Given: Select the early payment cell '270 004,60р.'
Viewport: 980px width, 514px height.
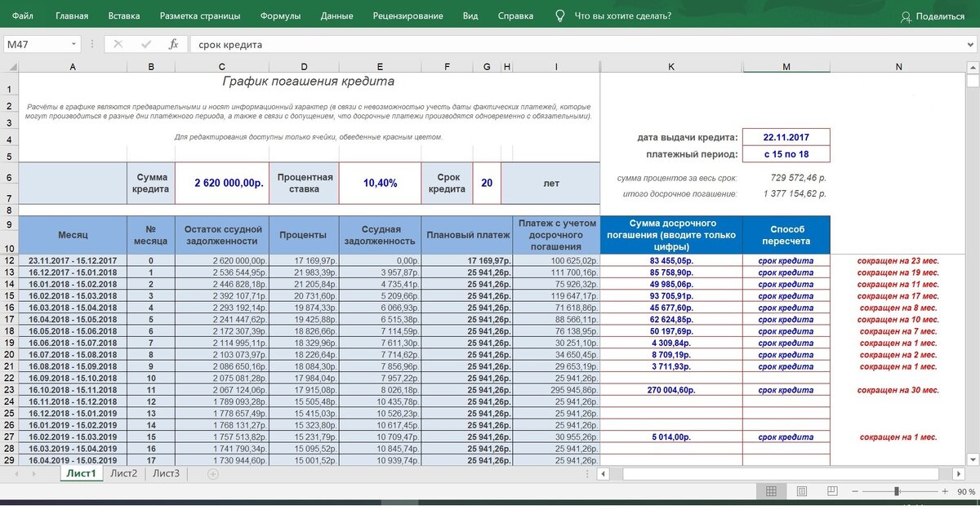Looking at the screenshot, I should click(671, 391).
